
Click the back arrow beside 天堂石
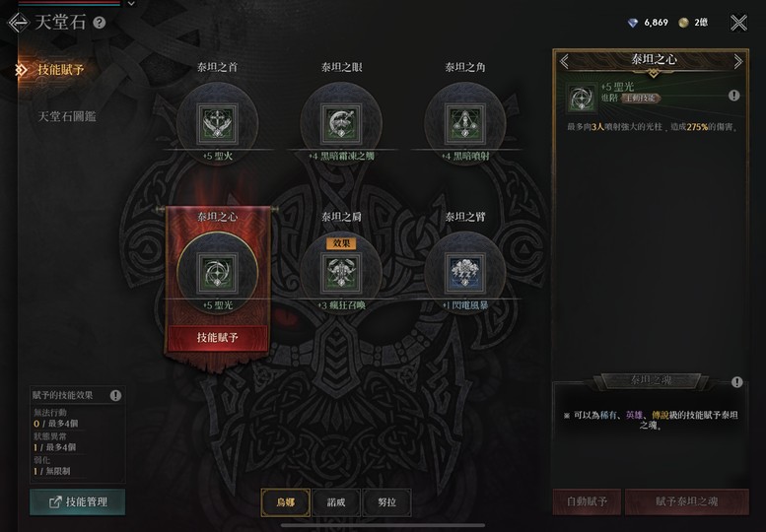pos(18,23)
